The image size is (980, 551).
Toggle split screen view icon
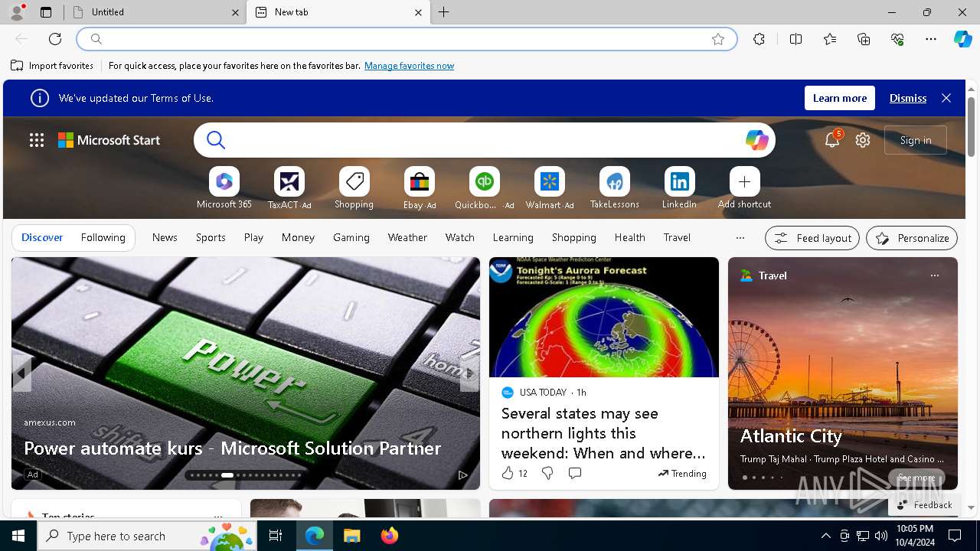(795, 39)
